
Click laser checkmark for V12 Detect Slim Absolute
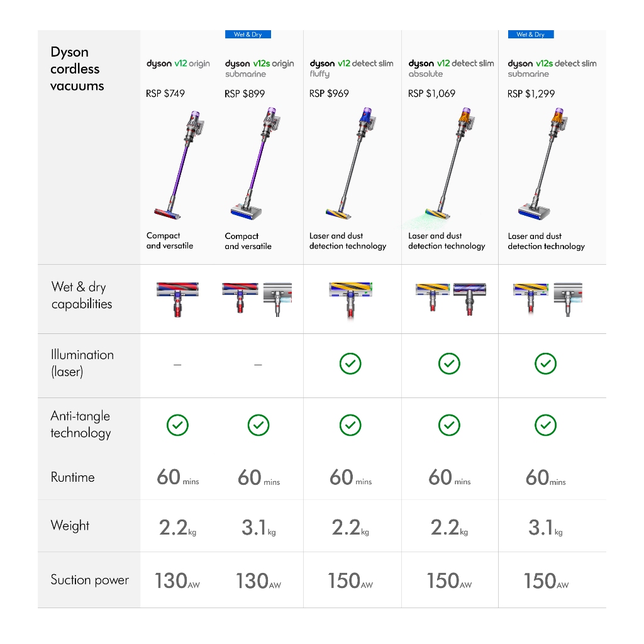[449, 364]
